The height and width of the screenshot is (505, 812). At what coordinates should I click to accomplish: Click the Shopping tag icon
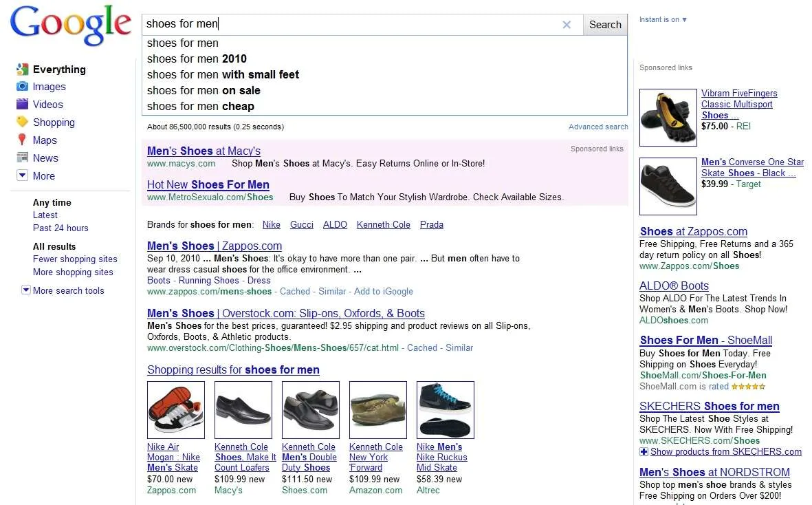[22, 122]
